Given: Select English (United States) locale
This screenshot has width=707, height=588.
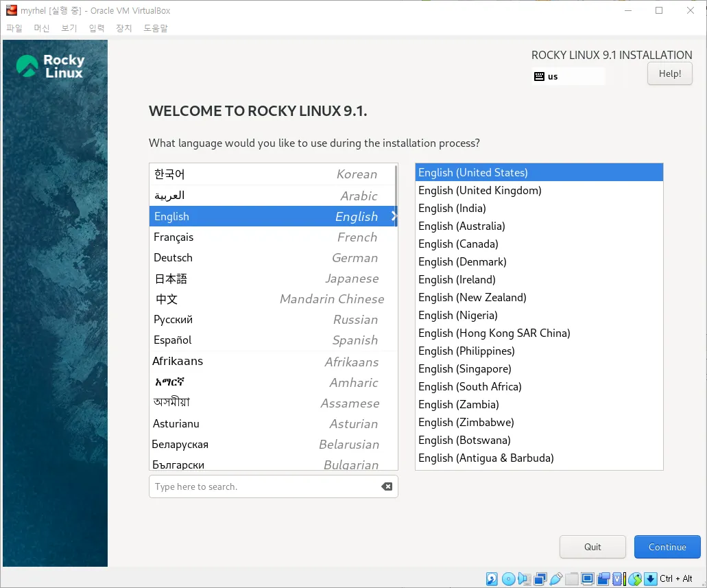Looking at the screenshot, I should (x=539, y=172).
